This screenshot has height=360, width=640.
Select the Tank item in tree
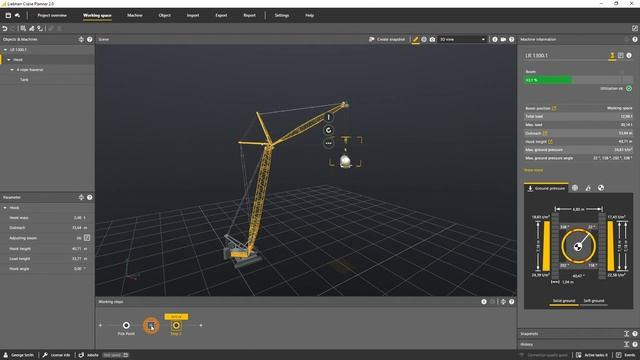tap(24, 80)
